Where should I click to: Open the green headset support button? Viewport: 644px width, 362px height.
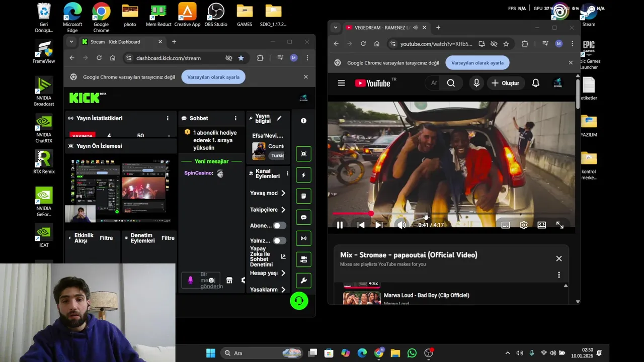tap(299, 301)
